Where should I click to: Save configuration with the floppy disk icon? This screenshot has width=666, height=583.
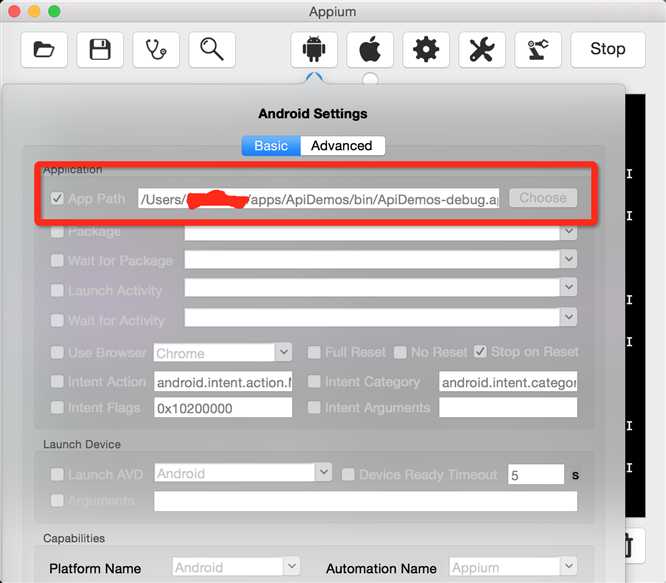pyautogui.click(x=100, y=50)
